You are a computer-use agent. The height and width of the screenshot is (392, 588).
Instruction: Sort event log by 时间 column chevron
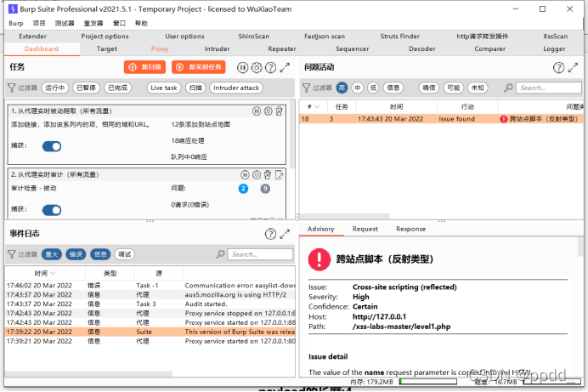click(x=53, y=274)
